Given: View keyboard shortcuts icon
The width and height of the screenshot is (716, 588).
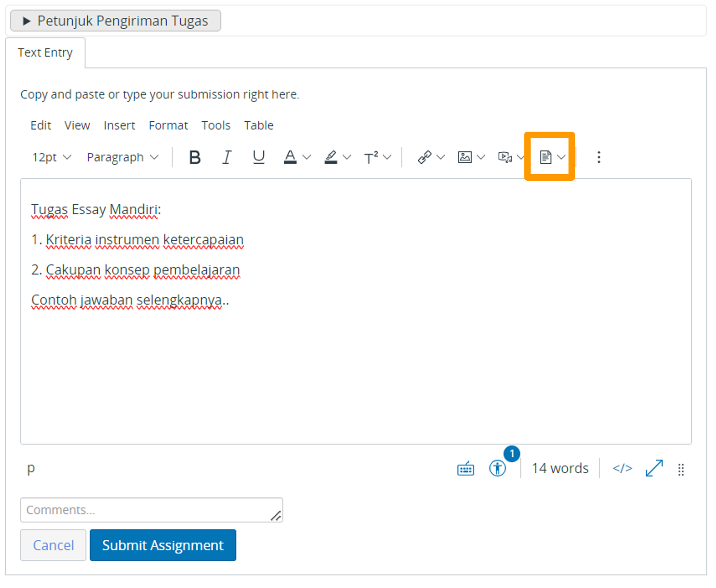Looking at the screenshot, I should [465, 469].
